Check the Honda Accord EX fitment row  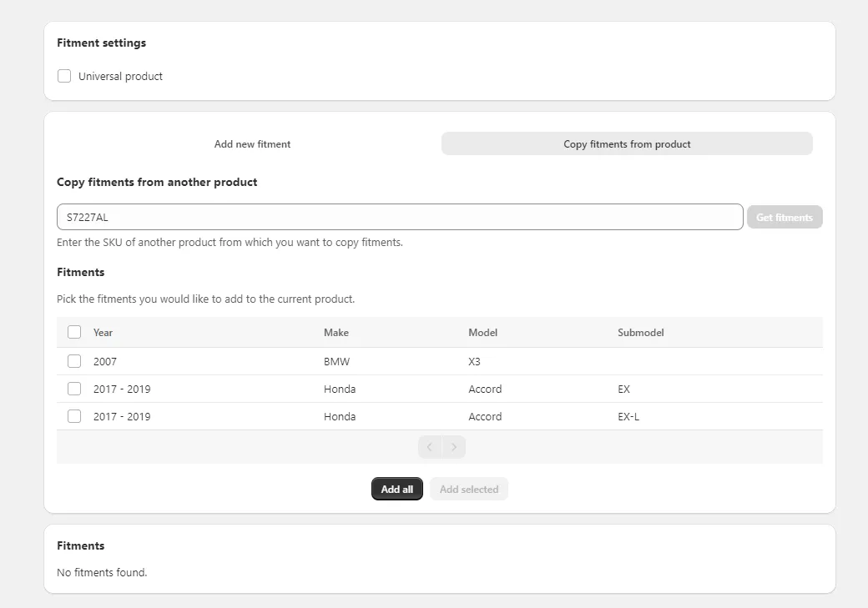coord(74,389)
